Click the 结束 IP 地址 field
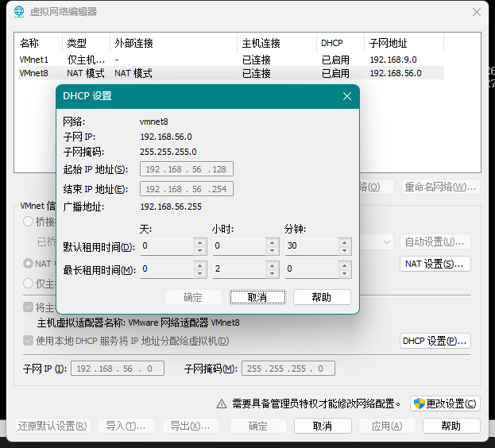 pyautogui.click(x=187, y=189)
